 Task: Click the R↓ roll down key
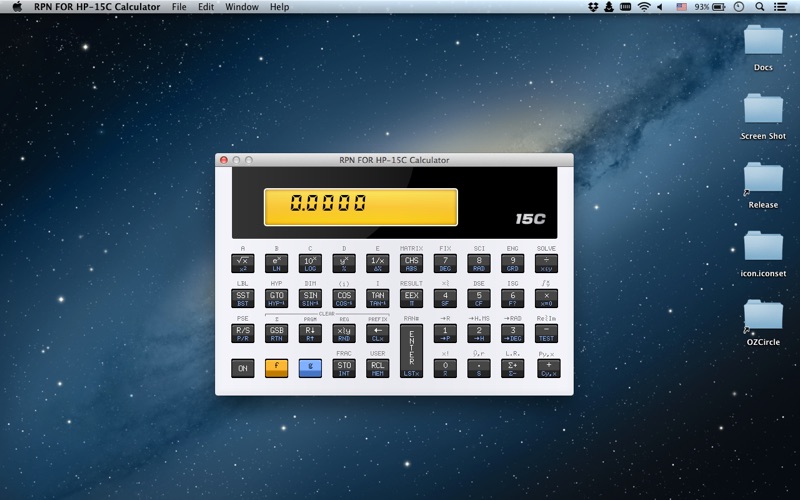tap(310, 333)
